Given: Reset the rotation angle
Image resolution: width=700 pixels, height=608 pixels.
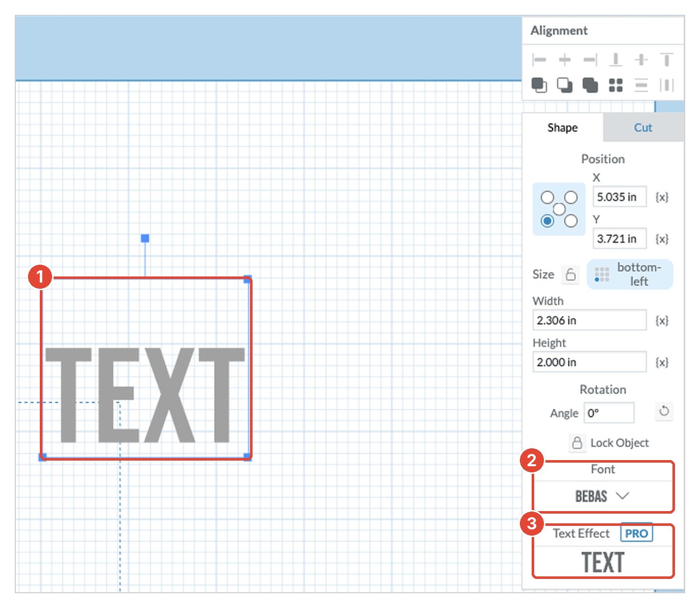Looking at the screenshot, I should (664, 411).
